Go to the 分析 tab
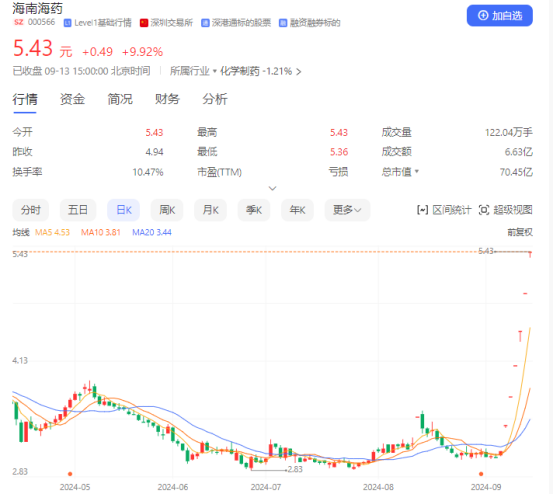The height and width of the screenshot is (495, 554). click(215, 99)
